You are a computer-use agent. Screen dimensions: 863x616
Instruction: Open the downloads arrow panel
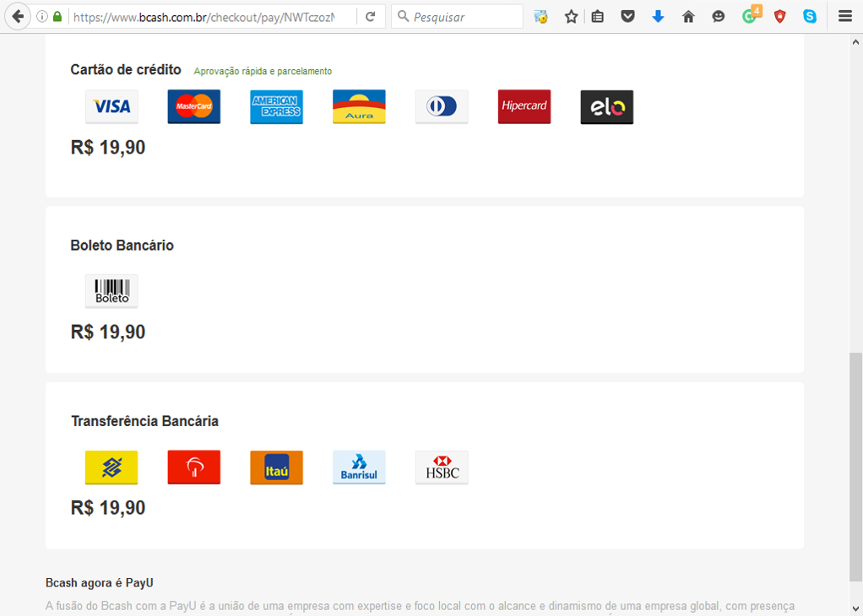658,17
